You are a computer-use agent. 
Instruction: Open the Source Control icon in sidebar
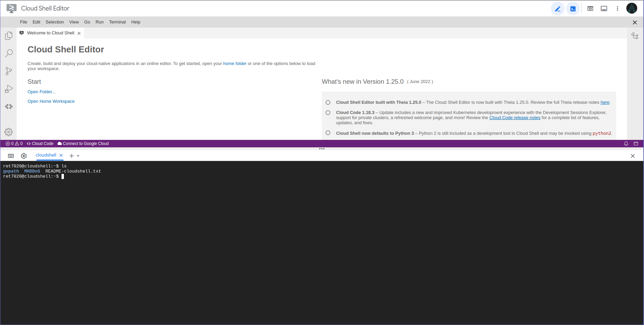pos(9,71)
